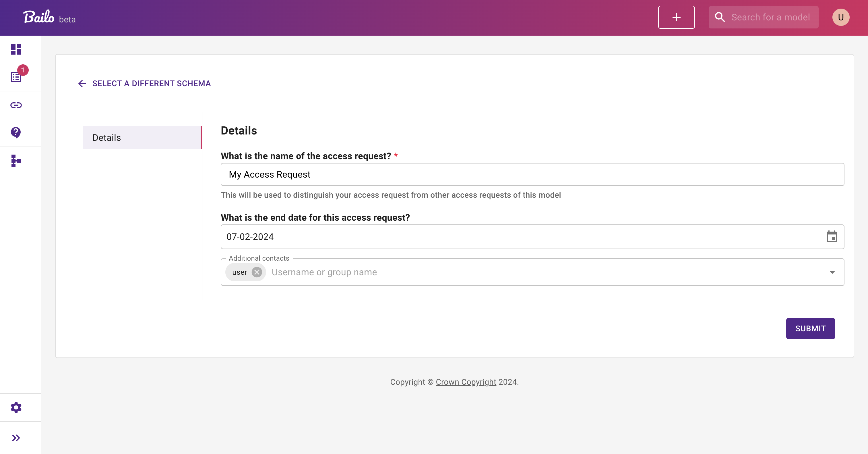Edit the access request name field
Viewport: 868px width, 454px height.
(x=532, y=174)
